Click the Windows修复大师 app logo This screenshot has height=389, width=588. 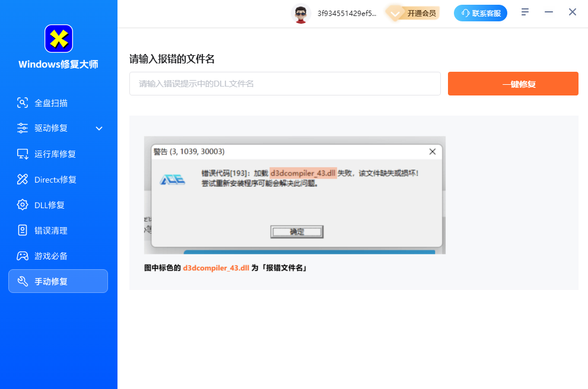[x=59, y=39]
